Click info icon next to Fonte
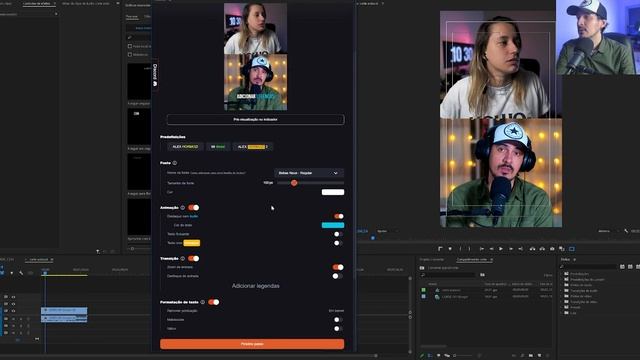640x360 pixels. coord(175,163)
